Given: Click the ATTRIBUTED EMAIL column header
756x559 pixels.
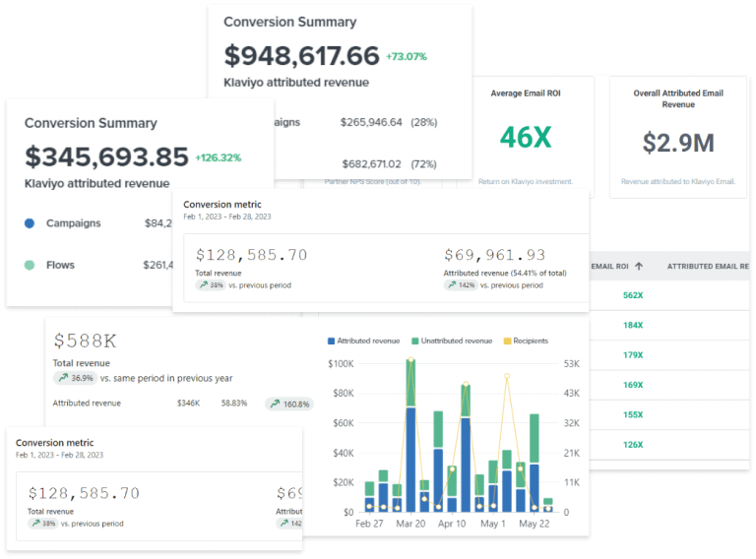Looking at the screenshot, I should click(707, 266).
